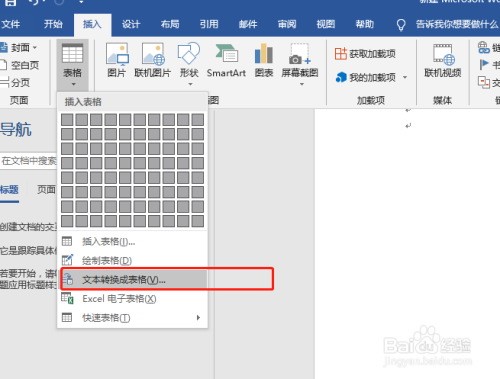
Task: Switch to the 开始 ribbon tab
Action: (x=53, y=24)
